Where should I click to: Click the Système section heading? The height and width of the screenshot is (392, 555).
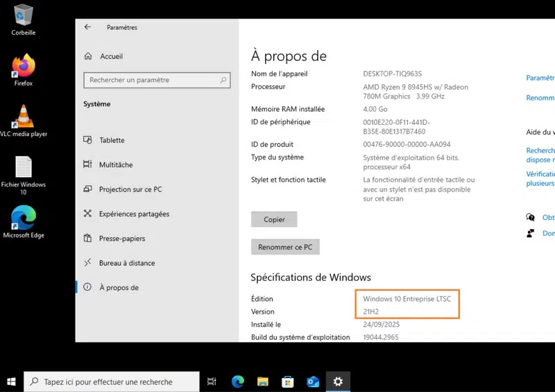point(97,104)
